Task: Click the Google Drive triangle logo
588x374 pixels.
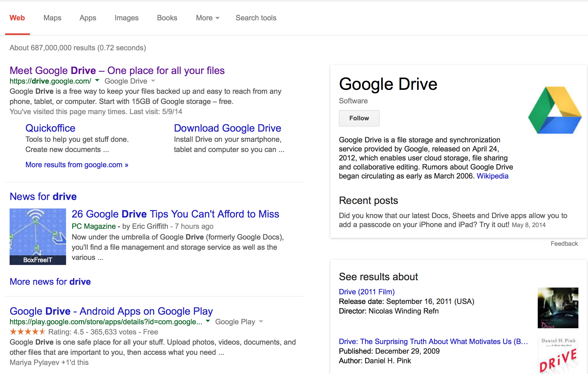Action: [555, 111]
